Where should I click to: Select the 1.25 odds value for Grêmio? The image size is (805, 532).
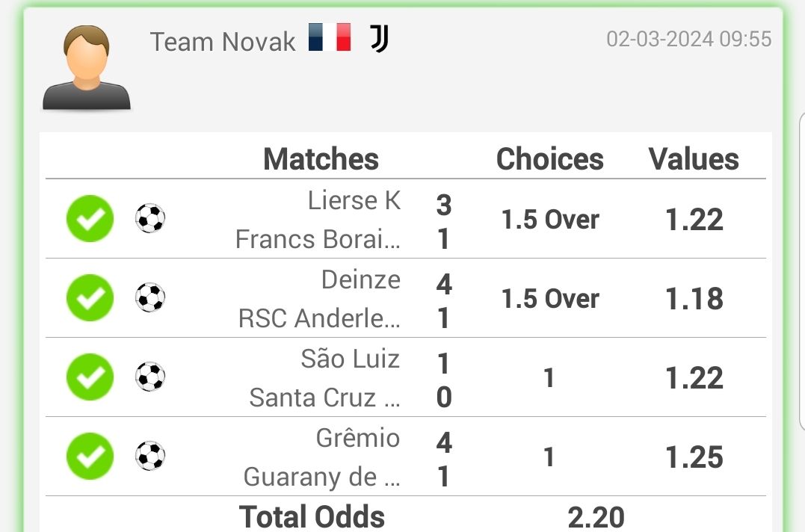coord(694,457)
